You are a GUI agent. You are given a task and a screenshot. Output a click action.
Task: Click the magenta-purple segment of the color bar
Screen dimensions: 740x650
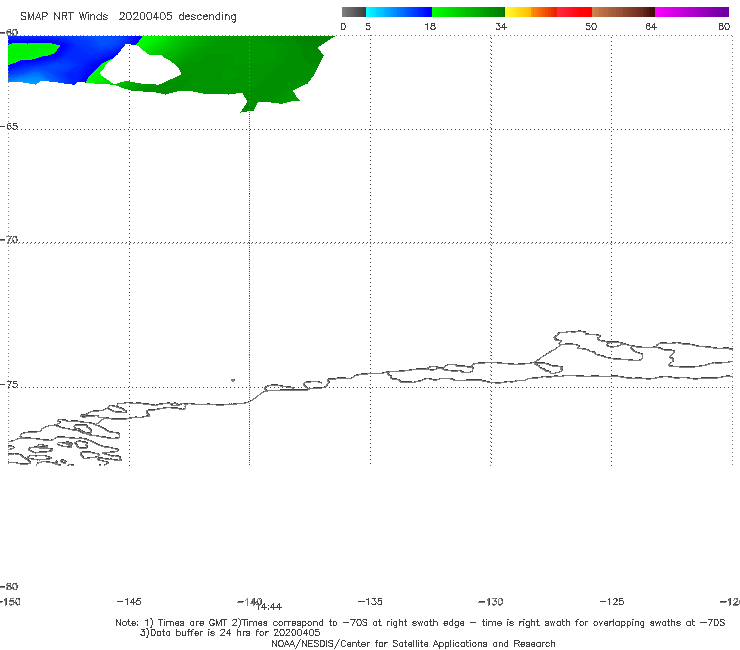[692, 12]
